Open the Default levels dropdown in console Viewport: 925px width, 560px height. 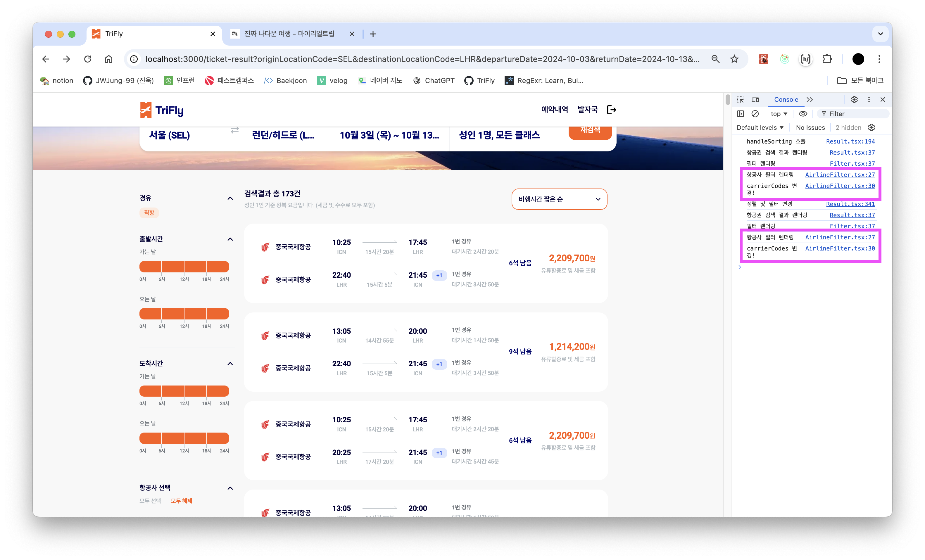click(760, 128)
